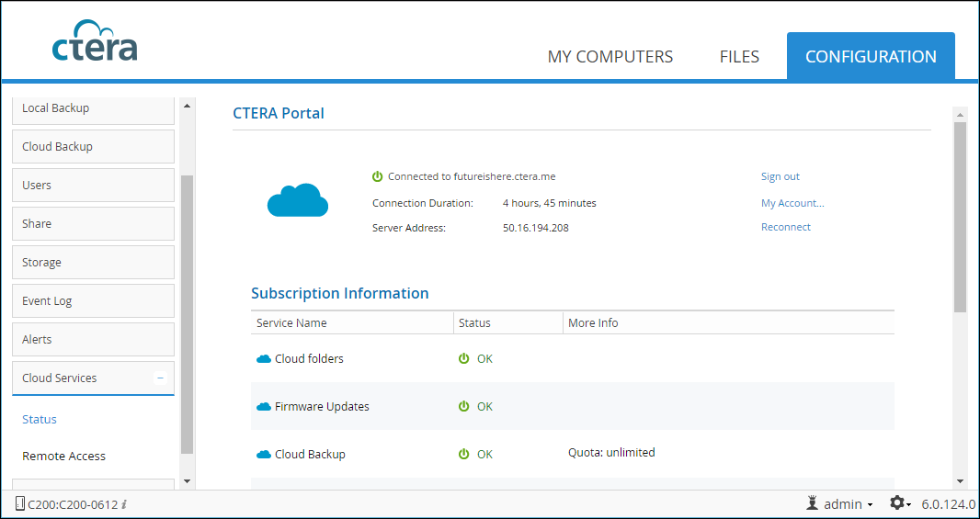Click the large blue cloud portal icon
The height and width of the screenshot is (519, 980).
(x=298, y=200)
